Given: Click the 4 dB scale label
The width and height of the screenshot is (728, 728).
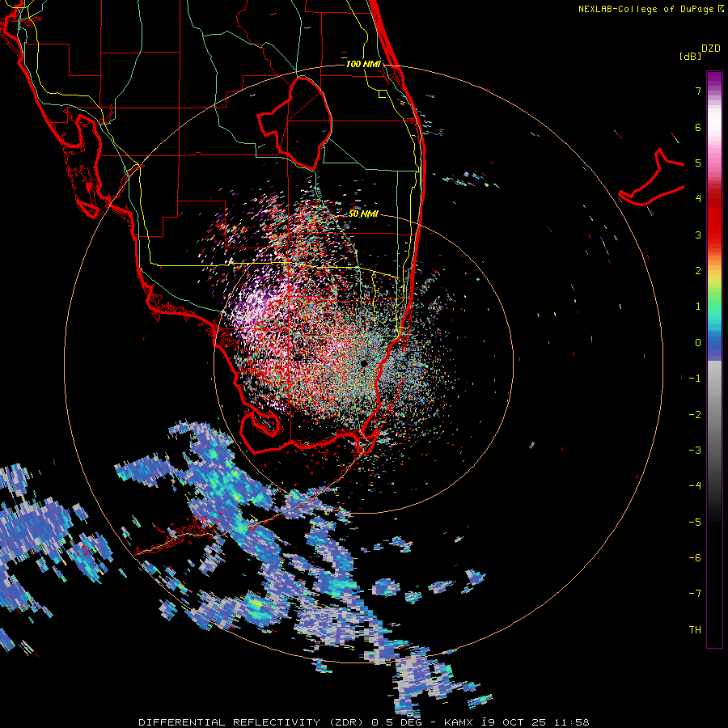Looking at the screenshot, I should 698,199.
